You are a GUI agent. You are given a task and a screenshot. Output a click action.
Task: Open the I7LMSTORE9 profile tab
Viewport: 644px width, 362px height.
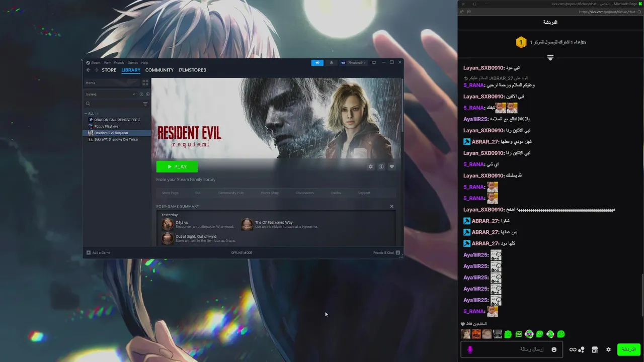pos(192,70)
